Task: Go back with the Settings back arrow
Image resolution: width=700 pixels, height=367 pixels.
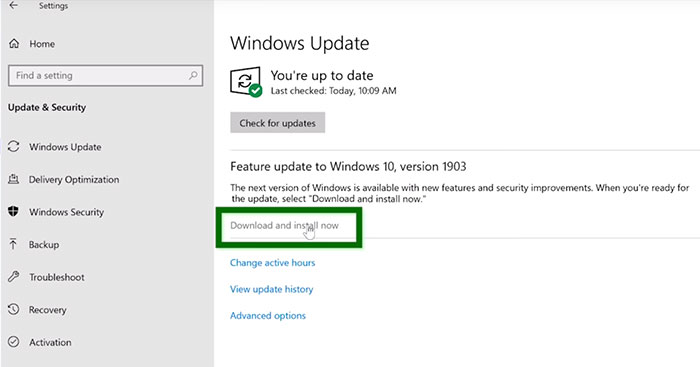Action: (x=13, y=5)
